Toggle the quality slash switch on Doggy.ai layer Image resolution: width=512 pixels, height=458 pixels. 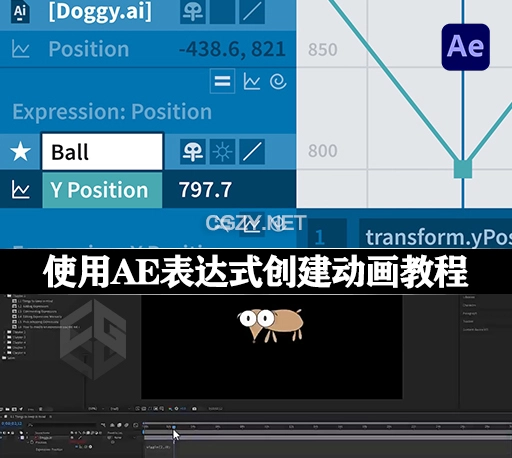point(252,11)
